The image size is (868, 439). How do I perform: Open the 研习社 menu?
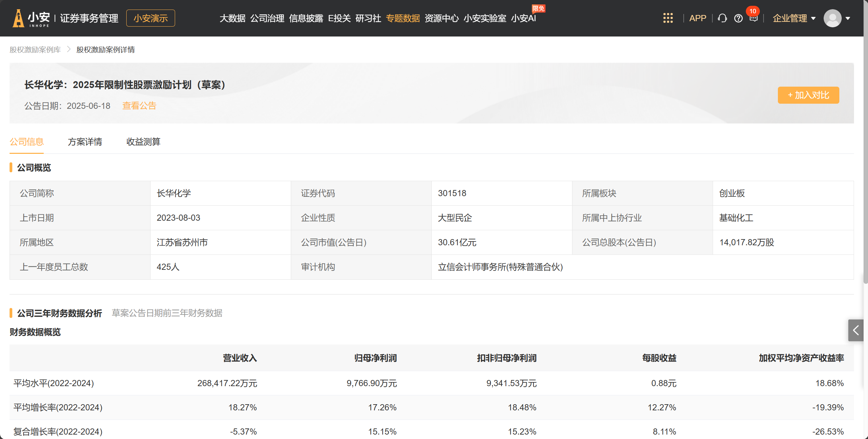pyautogui.click(x=368, y=18)
